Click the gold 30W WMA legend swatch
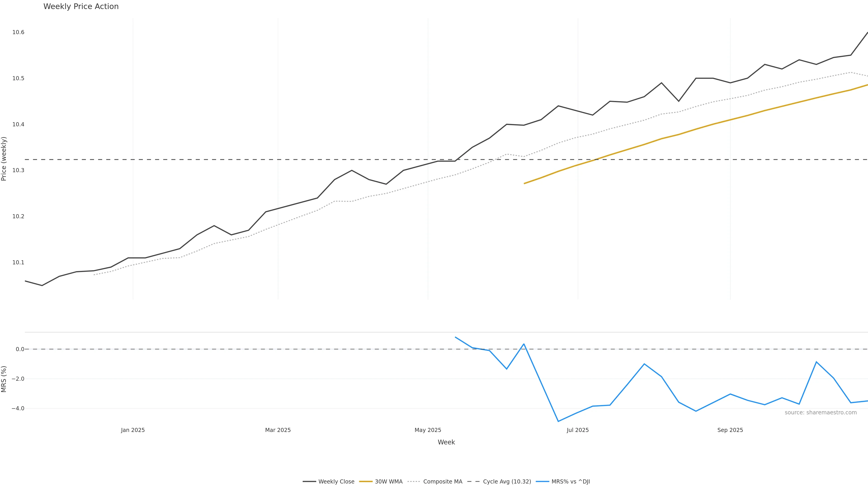Image resolution: width=868 pixels, height=488 pixels. (x=366, y=482)
